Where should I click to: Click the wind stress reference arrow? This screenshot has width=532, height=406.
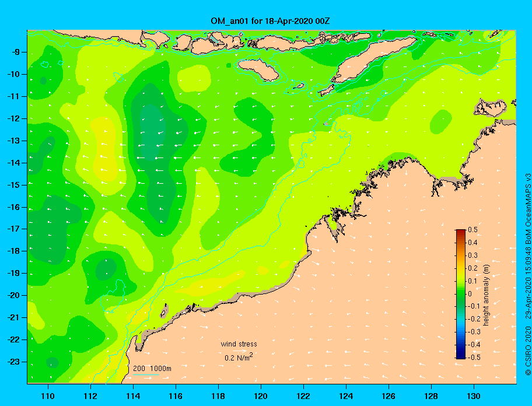click(x=240, y=351)
